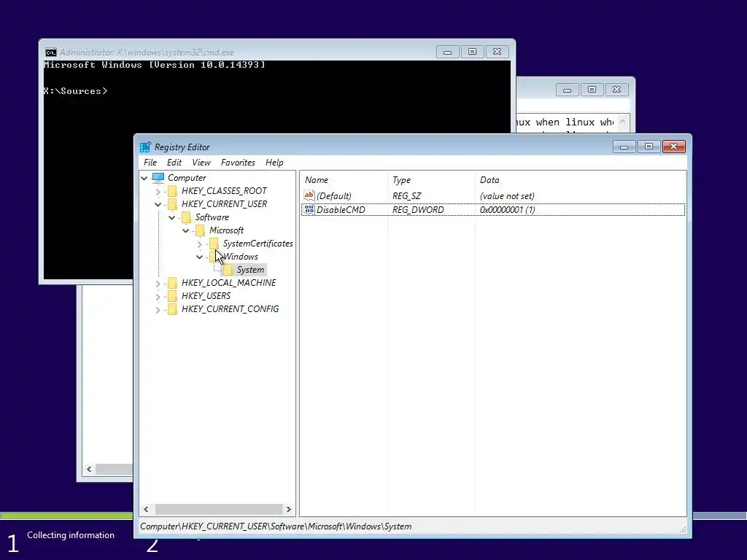The image size is (747, 560).
Task: Click the Computer icon in the tree
Action: coord(158,178)
